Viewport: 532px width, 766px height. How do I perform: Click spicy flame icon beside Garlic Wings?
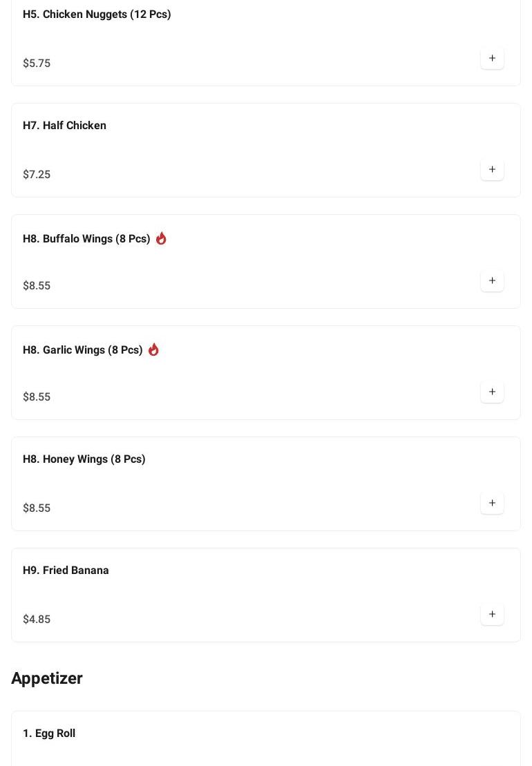point(153,350)
